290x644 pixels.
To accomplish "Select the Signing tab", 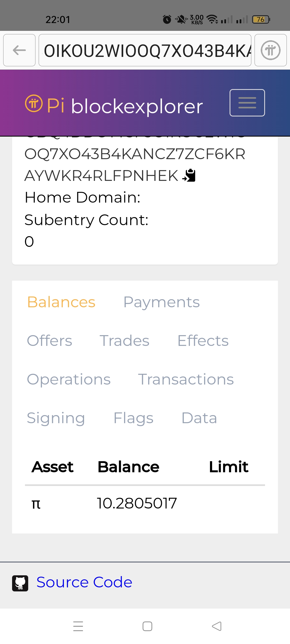I will click(x=56, y=418).
